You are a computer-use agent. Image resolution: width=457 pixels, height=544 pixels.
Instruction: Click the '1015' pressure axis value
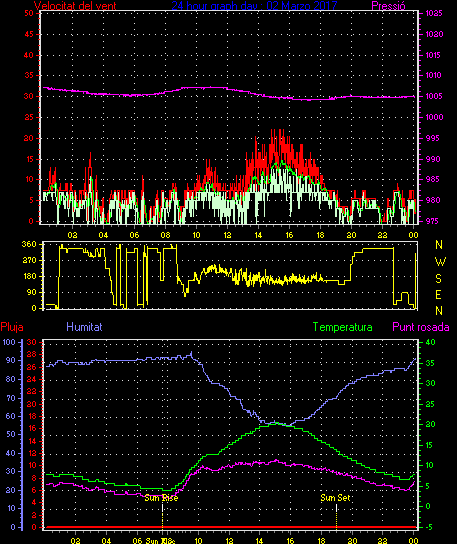pos(433,55)
